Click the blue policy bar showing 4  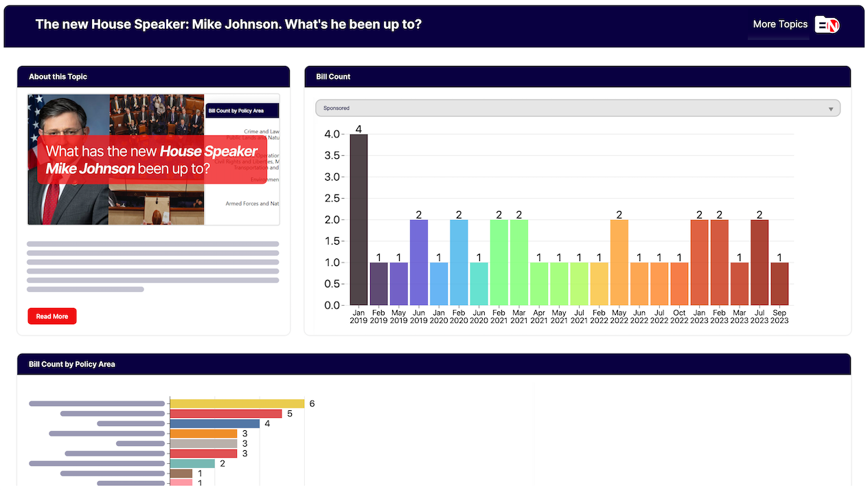pyautogui.click(x=214, y=423)
